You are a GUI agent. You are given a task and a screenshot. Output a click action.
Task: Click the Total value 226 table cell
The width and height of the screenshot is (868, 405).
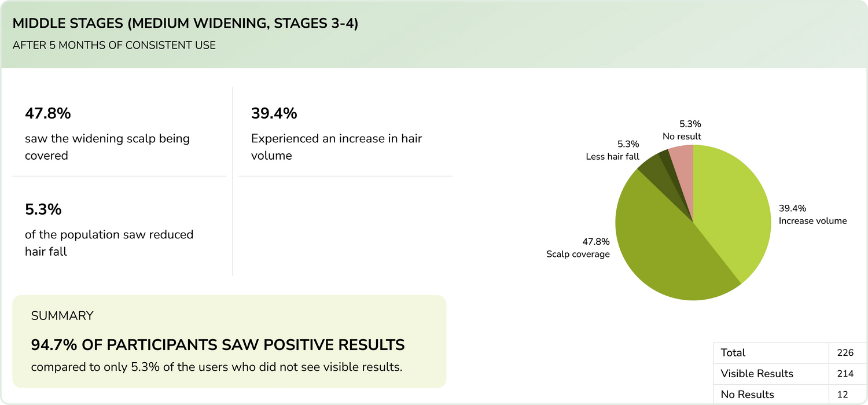(x=845, y=352)
